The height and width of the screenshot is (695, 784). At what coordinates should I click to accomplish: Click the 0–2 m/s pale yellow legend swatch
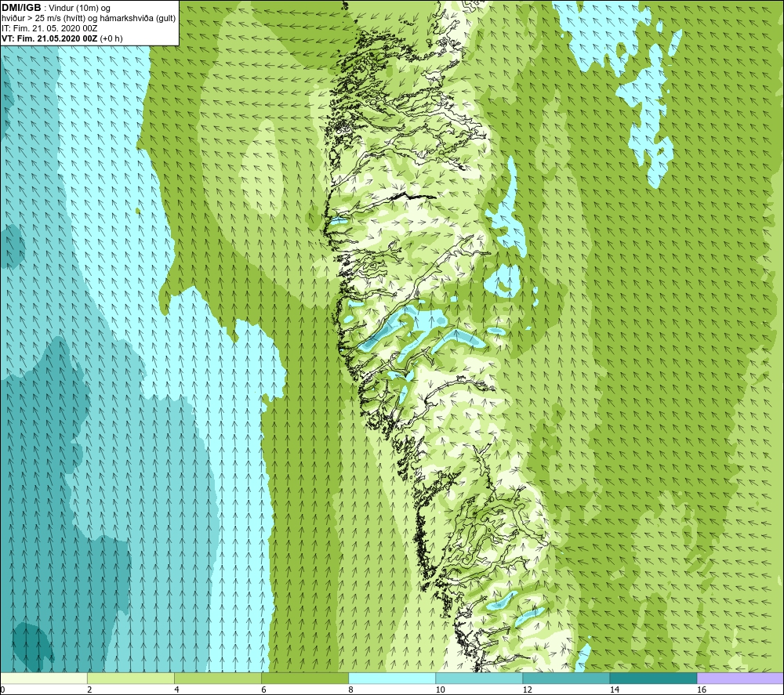[x=43, y=678]
